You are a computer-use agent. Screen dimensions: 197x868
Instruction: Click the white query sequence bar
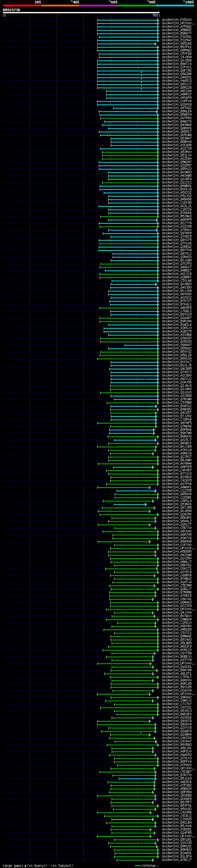click(81, 13)
